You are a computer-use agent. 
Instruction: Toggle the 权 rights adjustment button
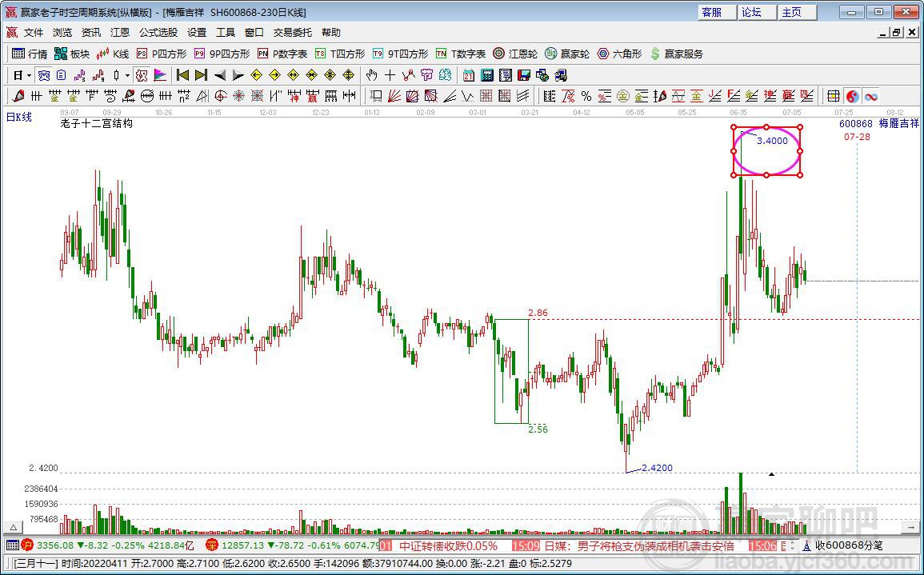[141, 75]
